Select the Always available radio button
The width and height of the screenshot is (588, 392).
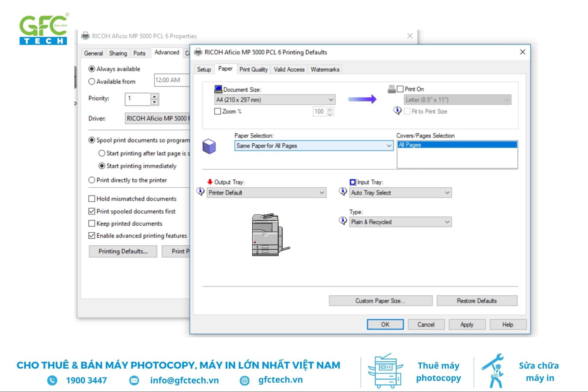coord(92,69)
